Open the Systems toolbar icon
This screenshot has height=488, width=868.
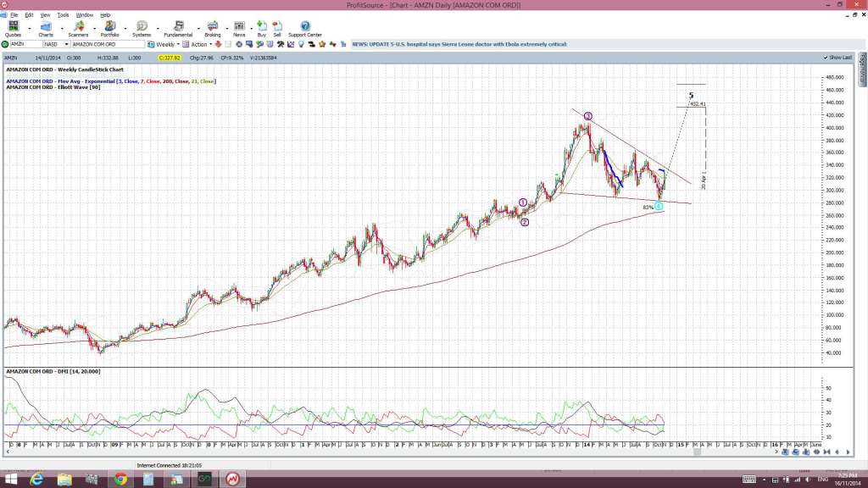point(142,25)
